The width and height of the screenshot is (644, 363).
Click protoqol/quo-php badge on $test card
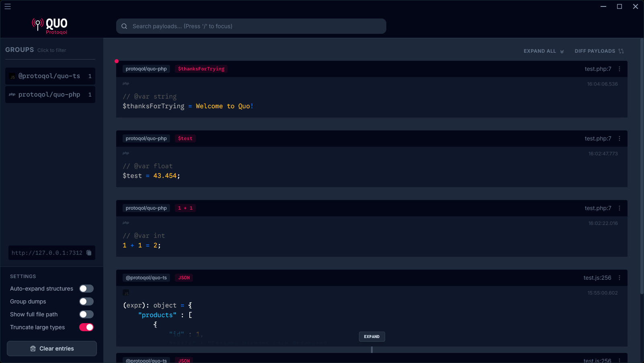pyautogui.click(x=146, y=138)
